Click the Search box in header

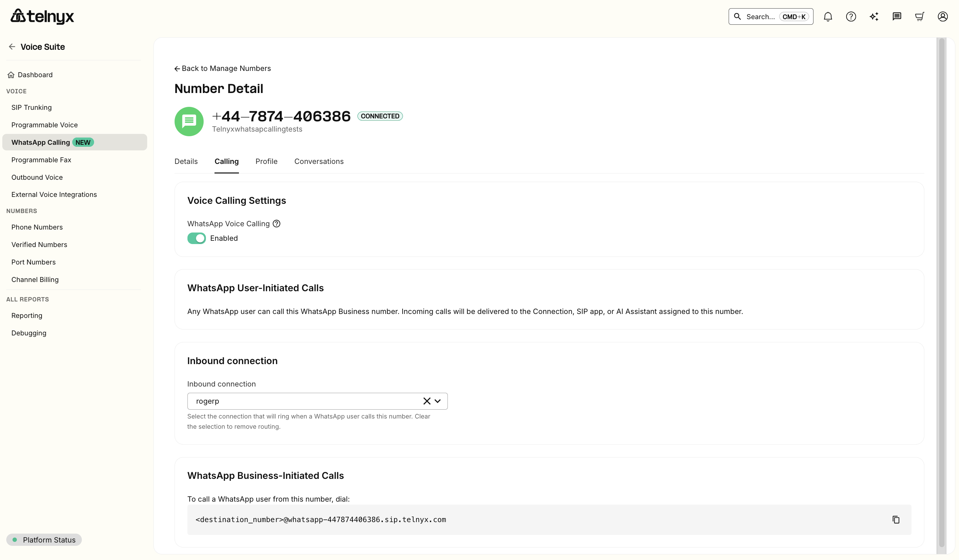tap(771, 17)
